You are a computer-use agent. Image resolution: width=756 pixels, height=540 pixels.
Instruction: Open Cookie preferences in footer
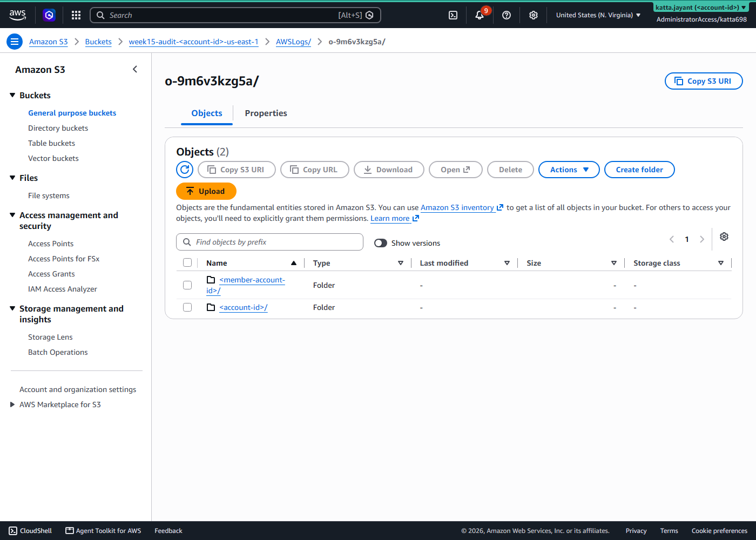coord(719,531)
